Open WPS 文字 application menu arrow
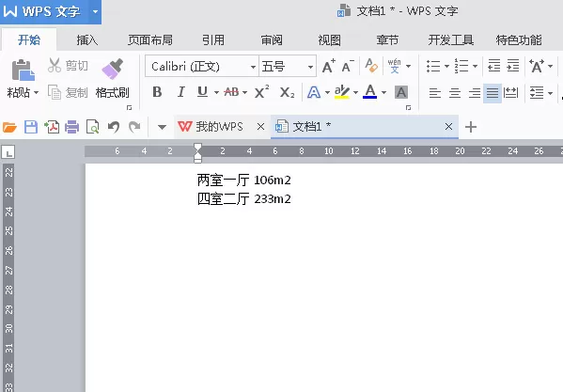This screenshot has height=392, width=563. [95, 11]
